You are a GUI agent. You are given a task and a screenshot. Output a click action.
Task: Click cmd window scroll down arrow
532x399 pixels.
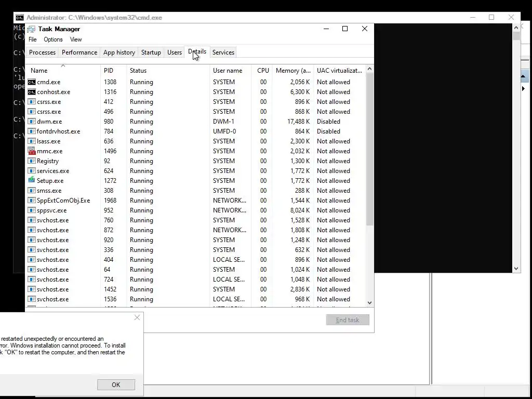click(516, 269)
